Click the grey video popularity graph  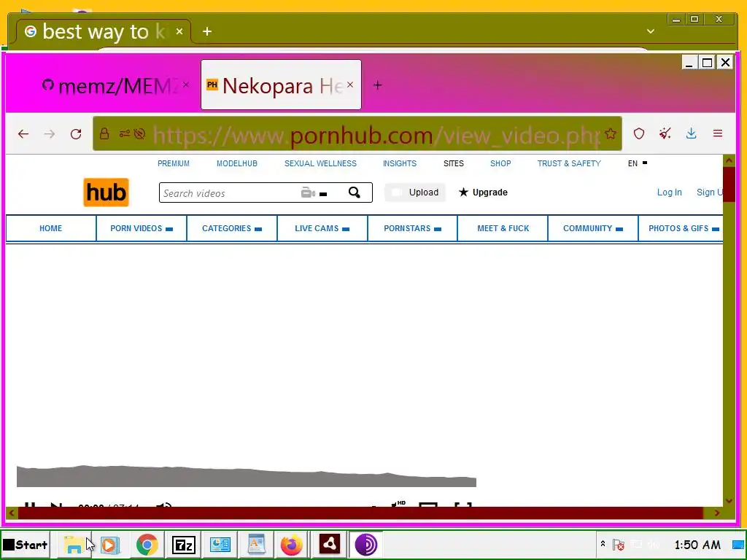coord(247,476)
